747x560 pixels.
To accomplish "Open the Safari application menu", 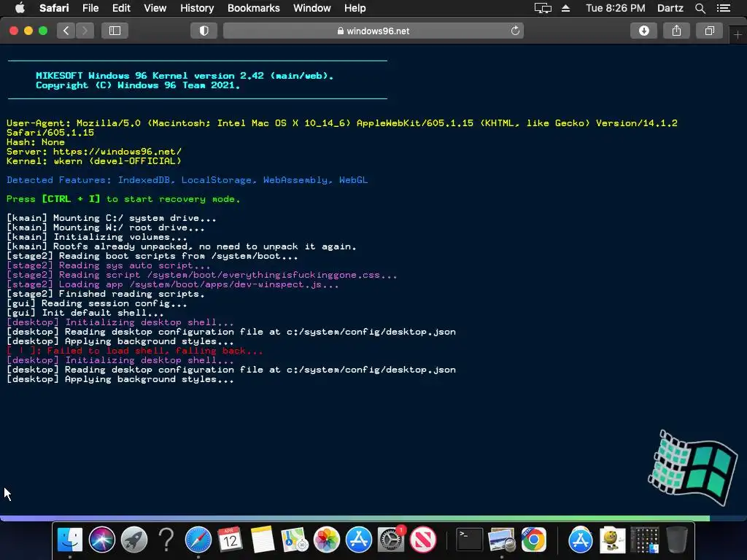I will pyautogui.click(x=54, y=8).
